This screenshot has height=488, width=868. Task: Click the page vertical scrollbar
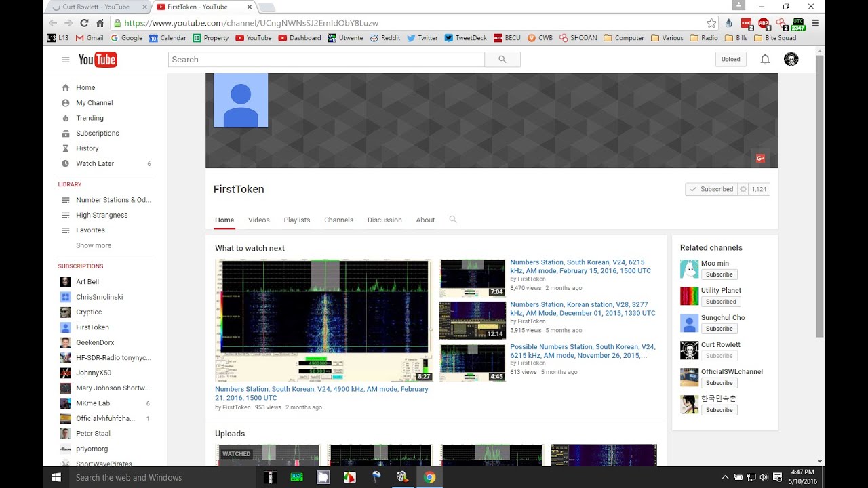820,197
